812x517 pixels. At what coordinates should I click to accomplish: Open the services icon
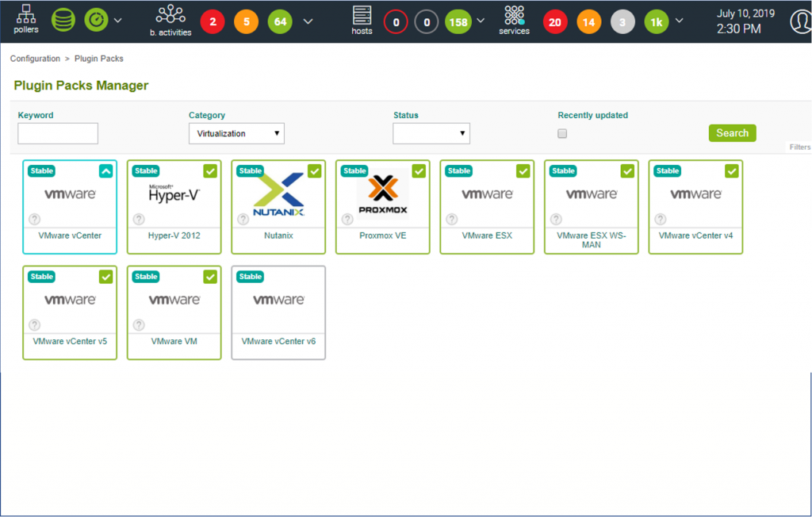(x=514, y=20)
